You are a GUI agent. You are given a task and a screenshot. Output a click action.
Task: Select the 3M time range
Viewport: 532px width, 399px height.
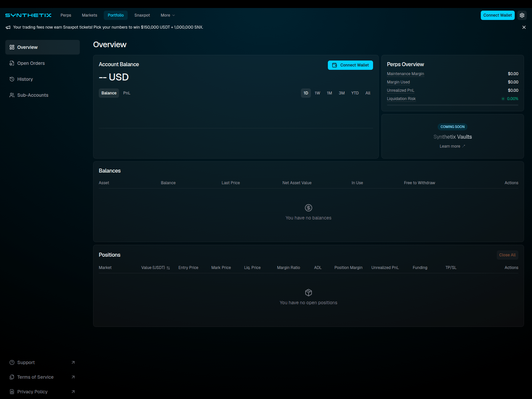pos(342,93)
